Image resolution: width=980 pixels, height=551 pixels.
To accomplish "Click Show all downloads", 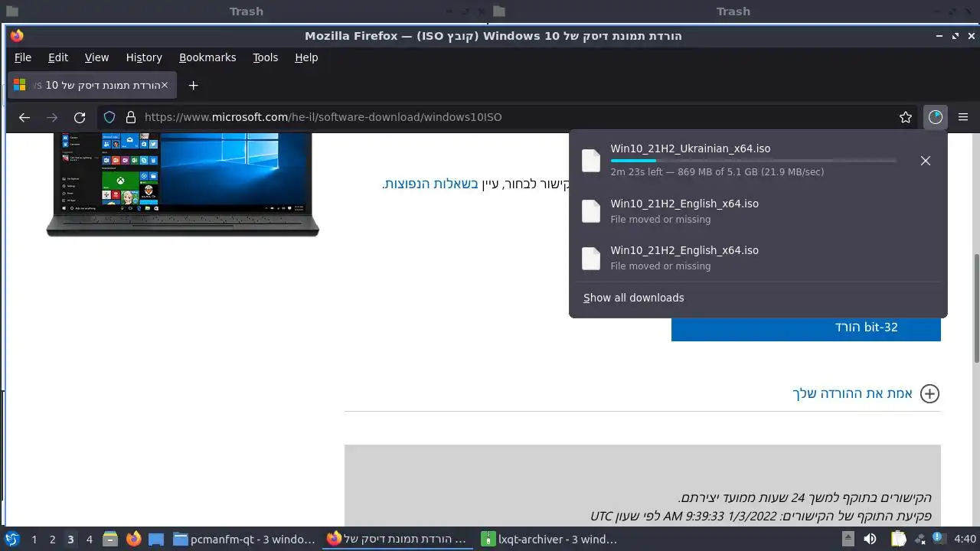I will (x=634, y=298).
